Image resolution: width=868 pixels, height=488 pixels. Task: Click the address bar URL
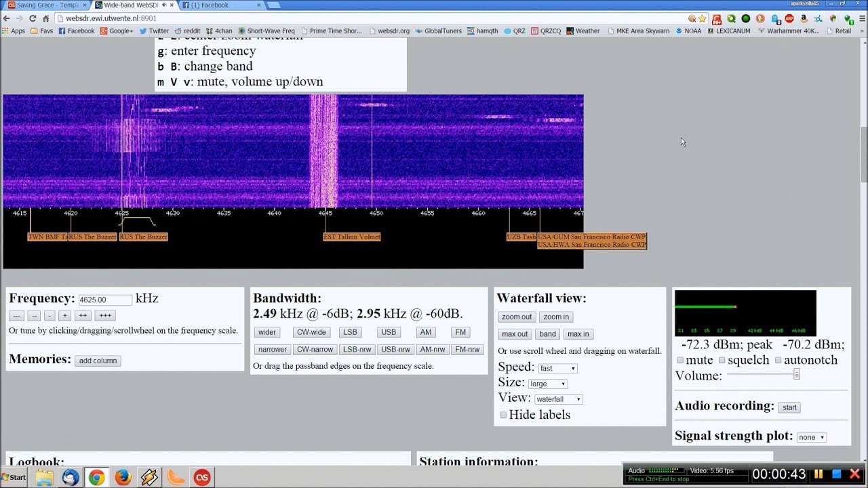pos(111,18)
